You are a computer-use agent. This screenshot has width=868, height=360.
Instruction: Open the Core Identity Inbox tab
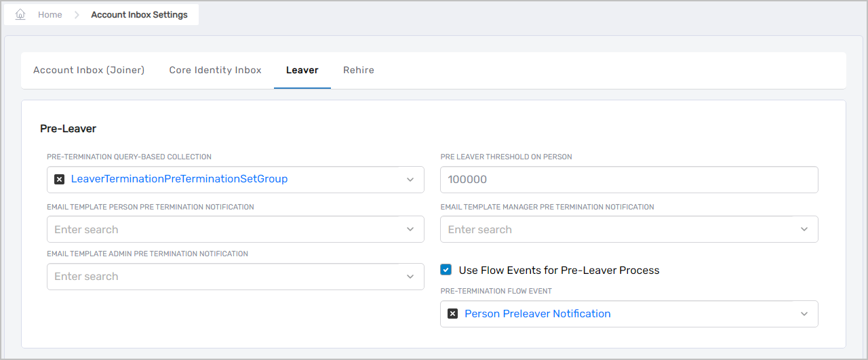[x=215, y=70]
